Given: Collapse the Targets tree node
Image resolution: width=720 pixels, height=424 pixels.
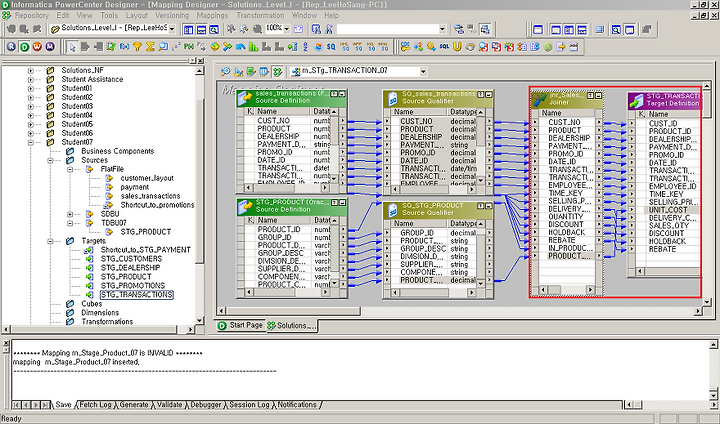Looking at the screenshot, I should point(51,241).
